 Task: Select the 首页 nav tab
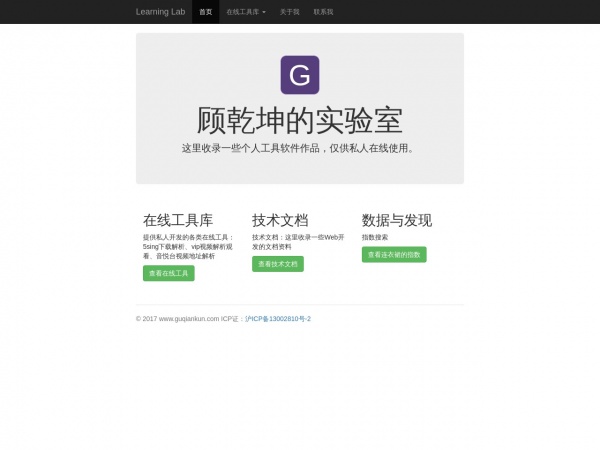click(205, 12)
